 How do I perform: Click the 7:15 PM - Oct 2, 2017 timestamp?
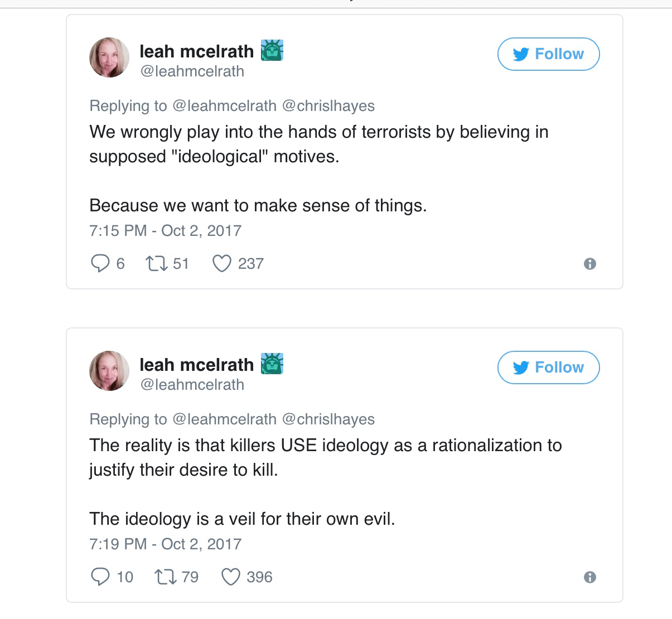pyautogui.click(x=165, y=231)
